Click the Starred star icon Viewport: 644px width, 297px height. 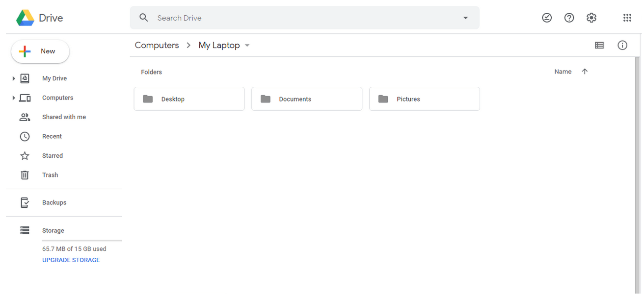25,156
